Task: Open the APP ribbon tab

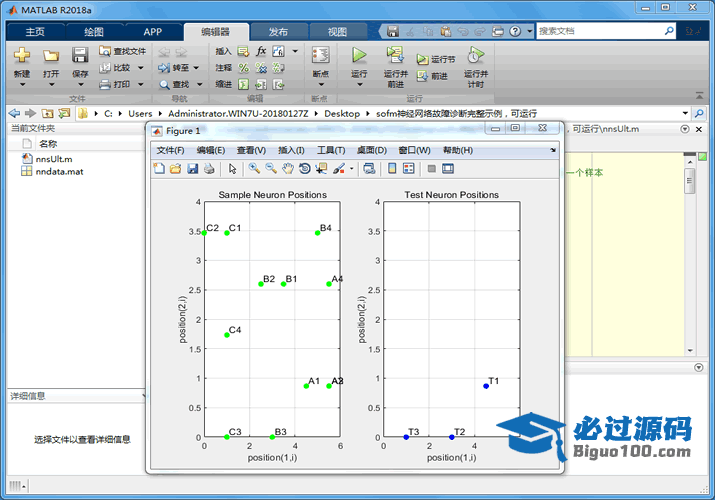Action: click(153, 31)
